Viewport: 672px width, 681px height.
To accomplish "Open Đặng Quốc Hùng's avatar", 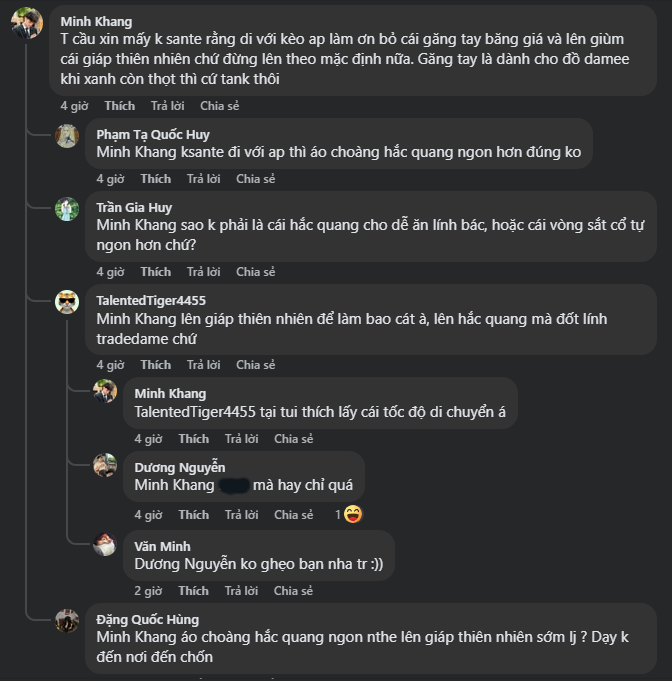I will [67, 620].
